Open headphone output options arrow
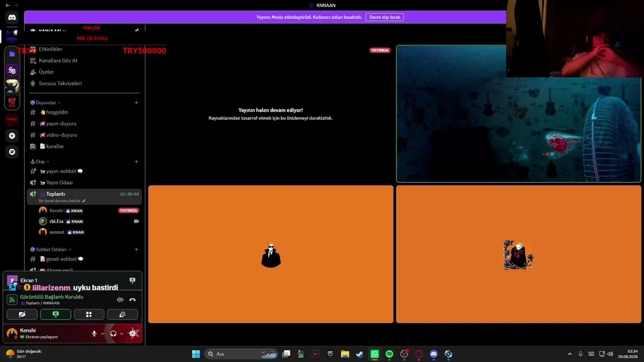644x362 pixels. pyautogui.click(x=122, y=333)
